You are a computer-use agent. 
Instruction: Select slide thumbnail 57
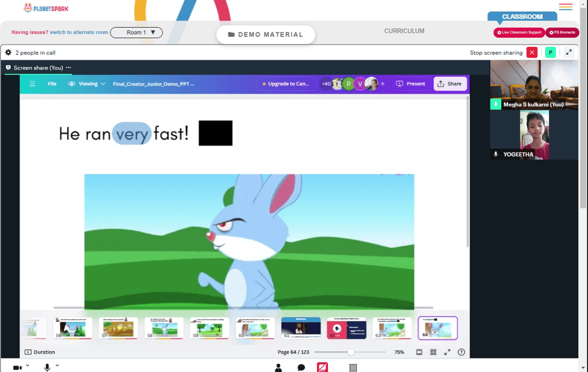(119, 328)
